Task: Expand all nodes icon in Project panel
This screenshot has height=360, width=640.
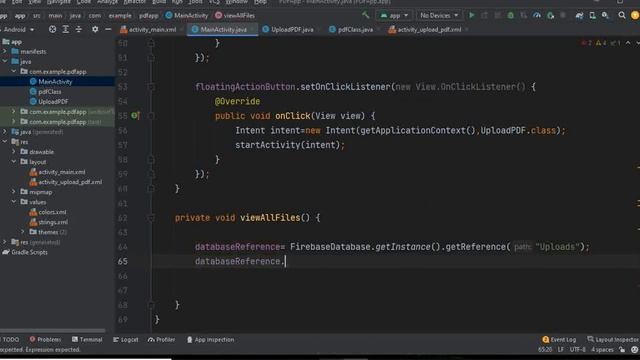Action: click(65, 29)
